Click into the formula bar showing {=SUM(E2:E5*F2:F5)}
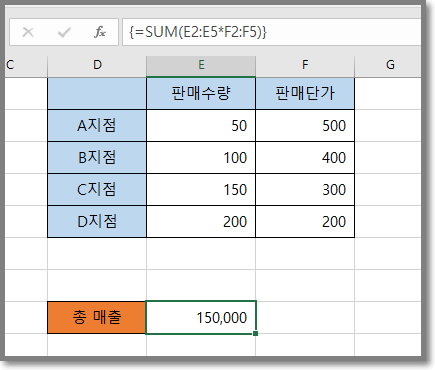The image size is (435, 370). (271, 32)
